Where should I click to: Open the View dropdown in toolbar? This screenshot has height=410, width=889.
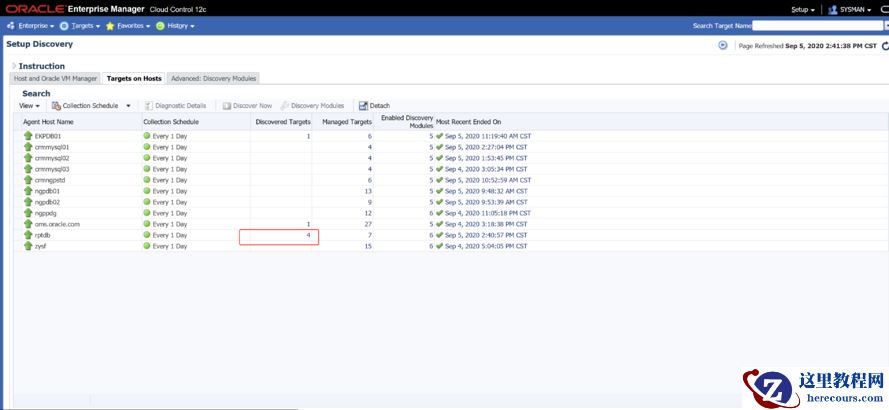[x=30, y=106]
